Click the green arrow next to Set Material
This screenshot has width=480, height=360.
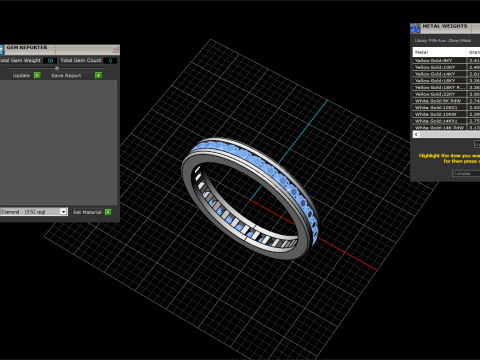point(108,212)
